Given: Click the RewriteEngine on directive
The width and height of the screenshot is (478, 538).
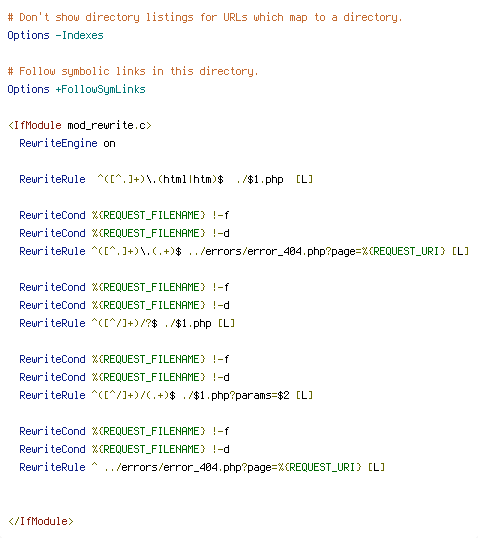Looking at the screenshot, I should tap(67, 143).
